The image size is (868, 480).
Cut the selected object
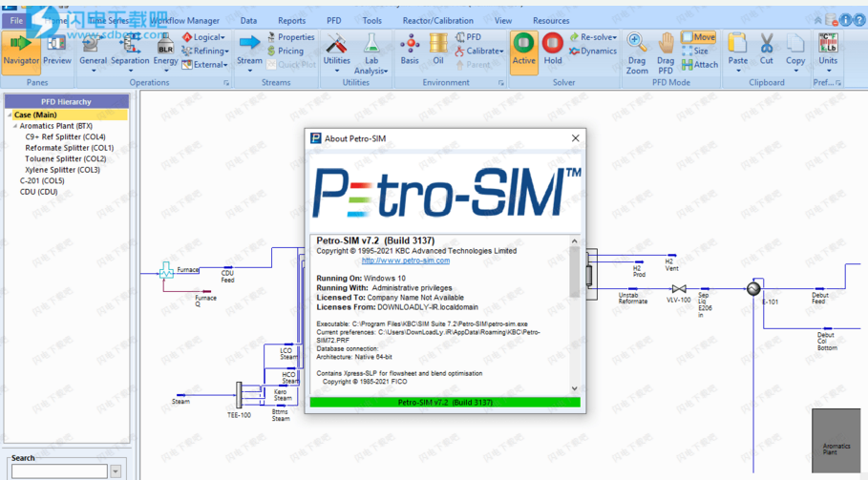(x=766, y=50)
